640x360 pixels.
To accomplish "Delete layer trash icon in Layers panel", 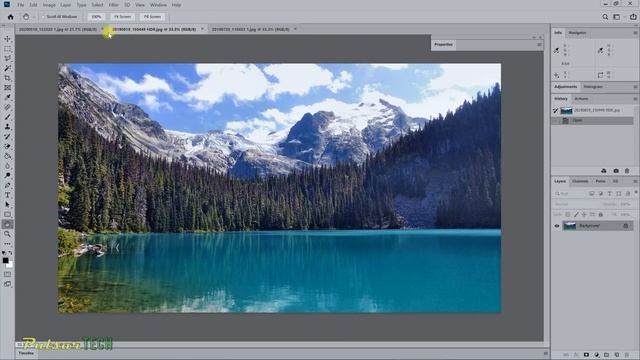I will 627,355.
